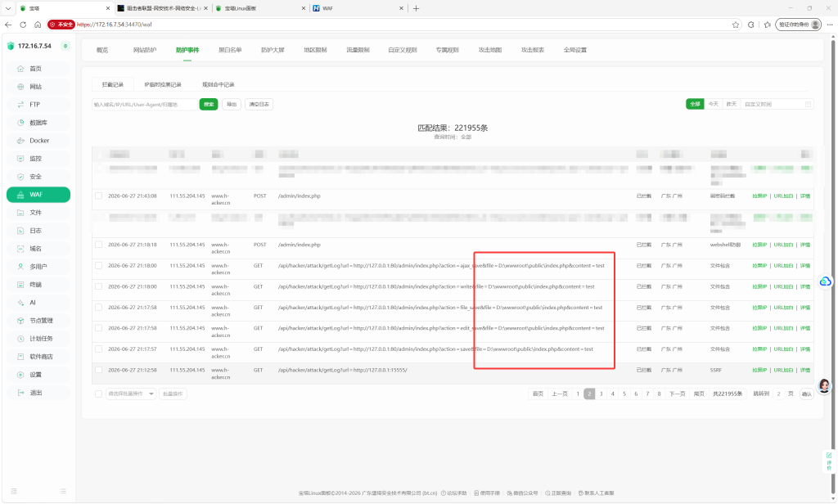The width and height of the screenshot is (838, 504).
Task: Toggle the select-all checkbox beside batch dropdown
Action: coord(98,394)
